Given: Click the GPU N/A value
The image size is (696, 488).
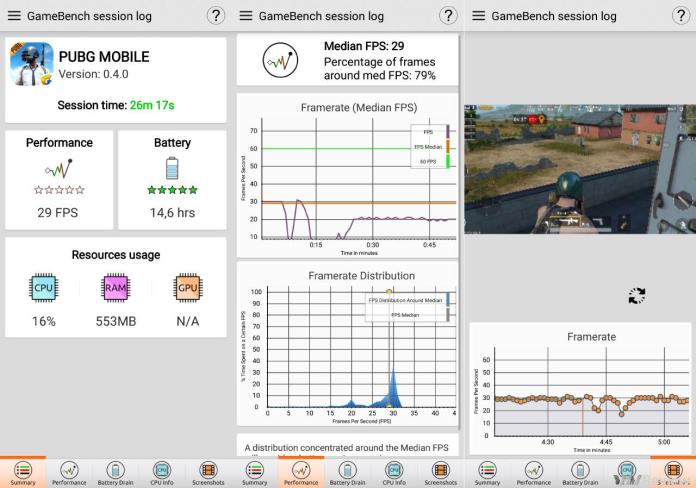Looking at the screenshot, I should [x=188, y=321].
